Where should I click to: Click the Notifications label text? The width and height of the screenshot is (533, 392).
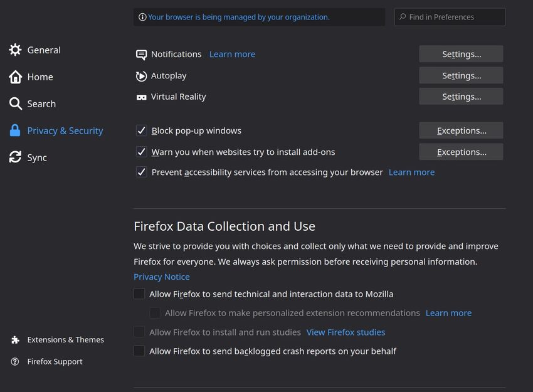[176, 55]
